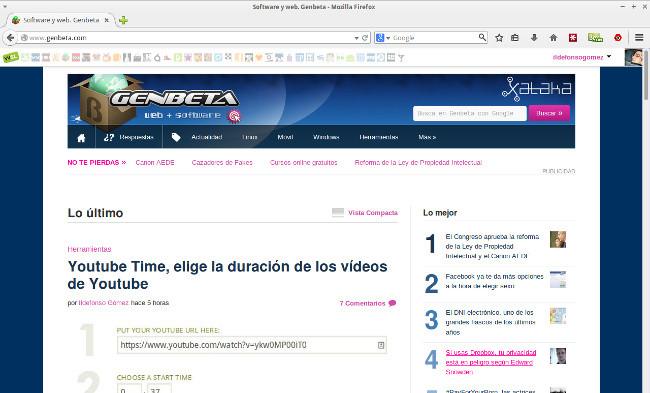Open Facebook ya te da más opciones story

coord(494,281)
